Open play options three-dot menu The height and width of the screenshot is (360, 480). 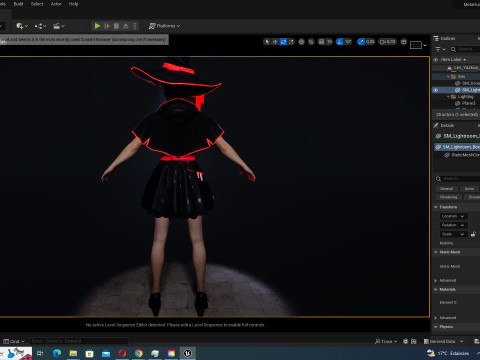(135, 26)
